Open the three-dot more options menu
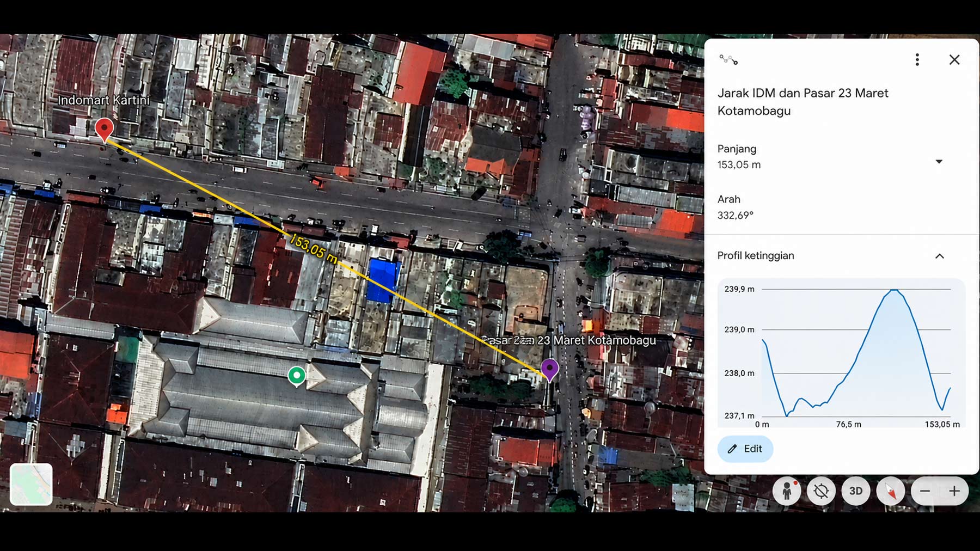This screenshot has height=551, width=980. pyautogui.click(x=917, y=60)
